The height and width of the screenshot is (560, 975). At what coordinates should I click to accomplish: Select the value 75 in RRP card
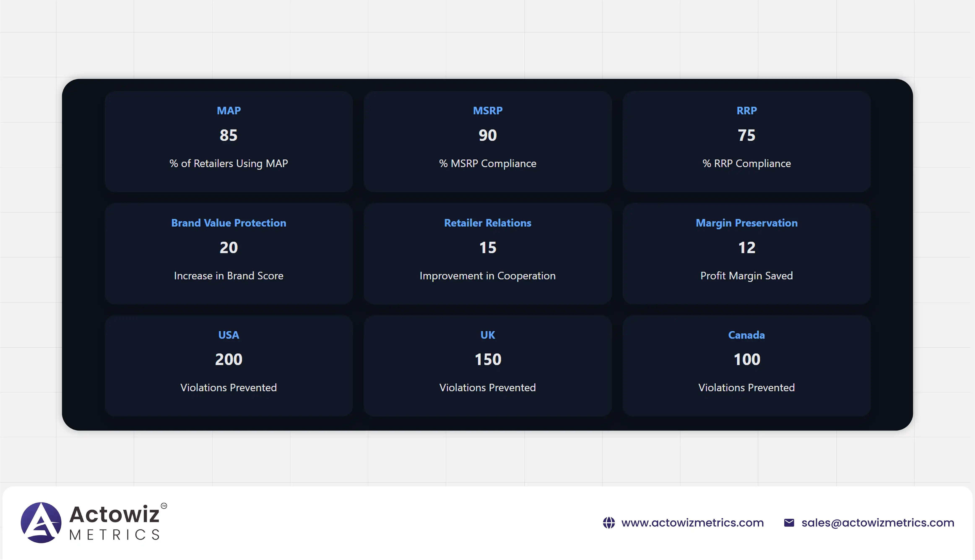click(x=747, y=135)
